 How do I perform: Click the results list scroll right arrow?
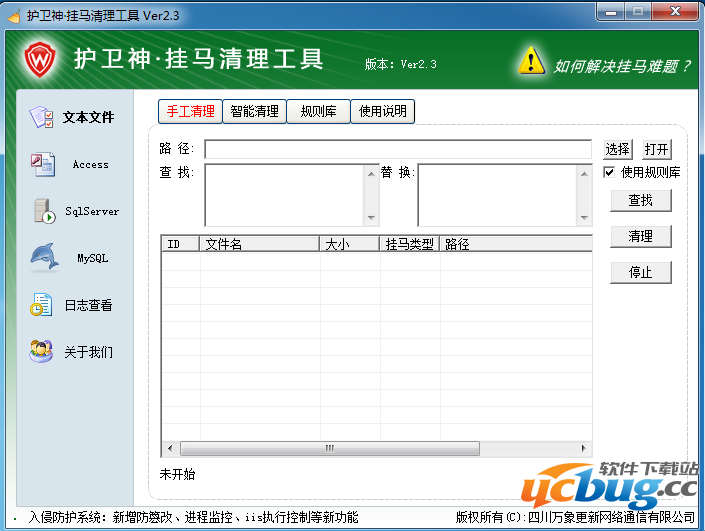click(x=584, y=448)
